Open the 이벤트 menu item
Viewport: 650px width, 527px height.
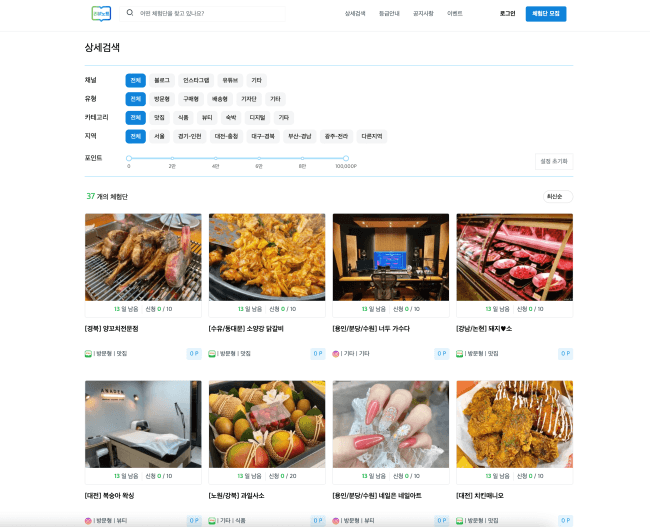[454, 14]
